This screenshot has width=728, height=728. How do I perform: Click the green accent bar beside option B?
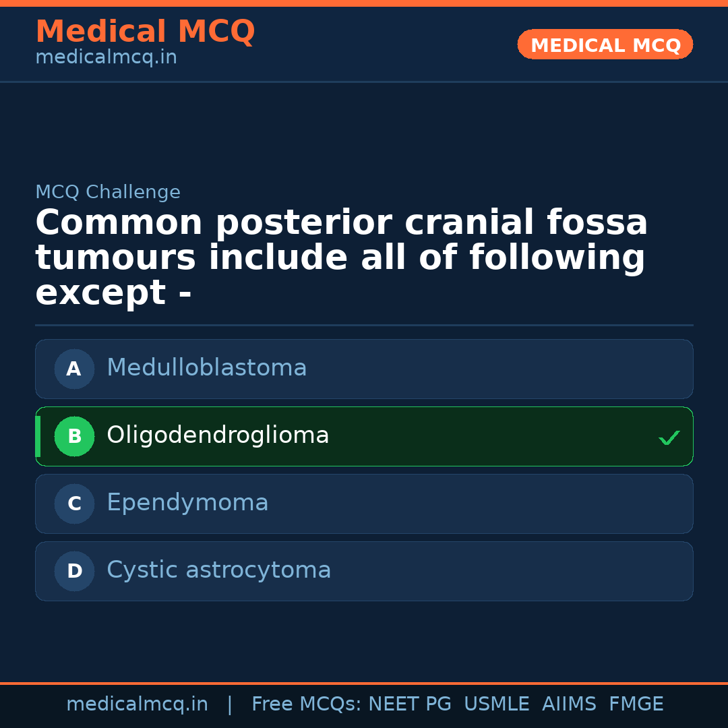click(x=38, y=436)
